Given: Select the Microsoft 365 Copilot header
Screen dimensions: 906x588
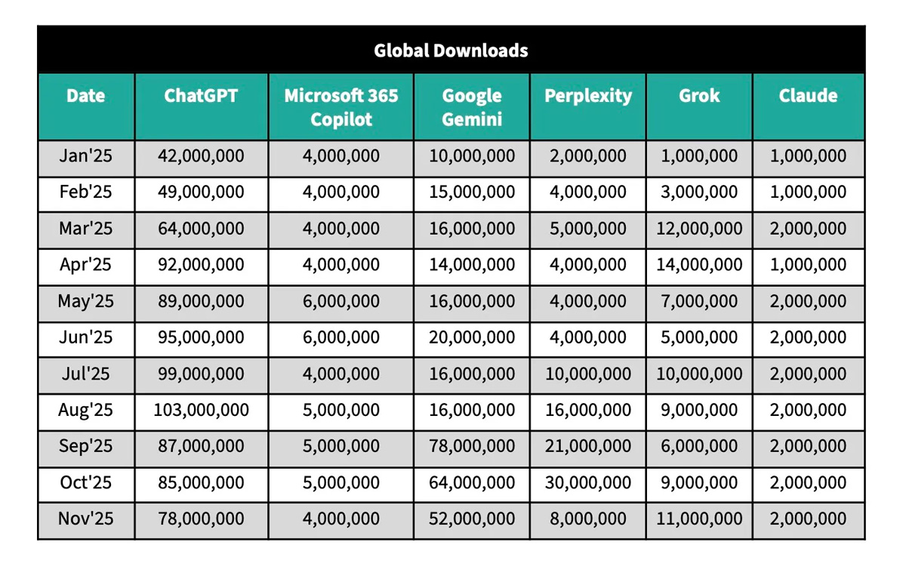Looking at the screenshot, I should (x=341, y=107).
